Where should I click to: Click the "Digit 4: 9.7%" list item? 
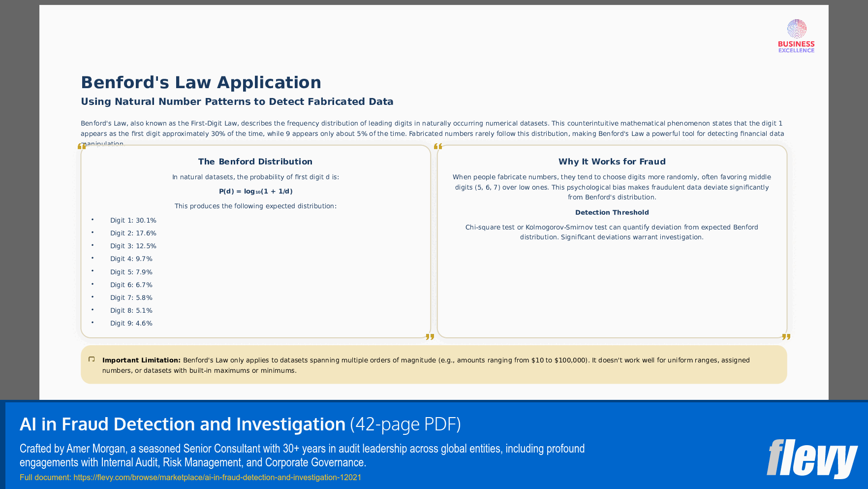click(131, 259)
